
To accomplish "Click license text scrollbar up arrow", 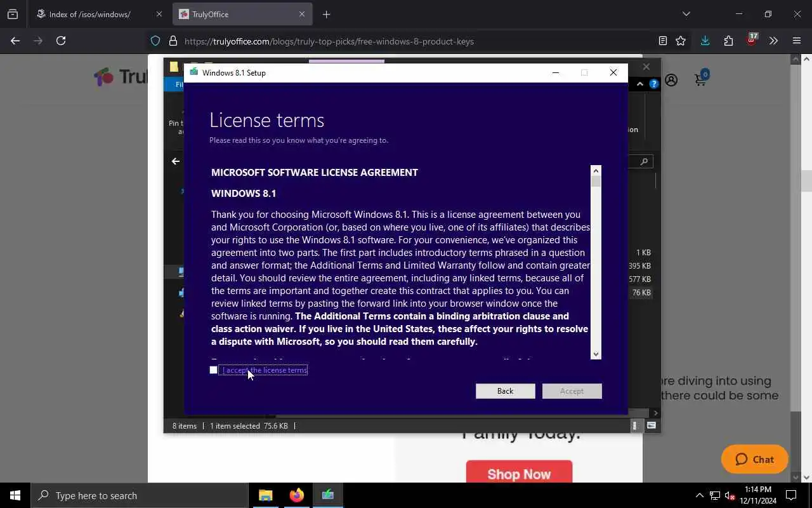I will click(x=596, y=170).
